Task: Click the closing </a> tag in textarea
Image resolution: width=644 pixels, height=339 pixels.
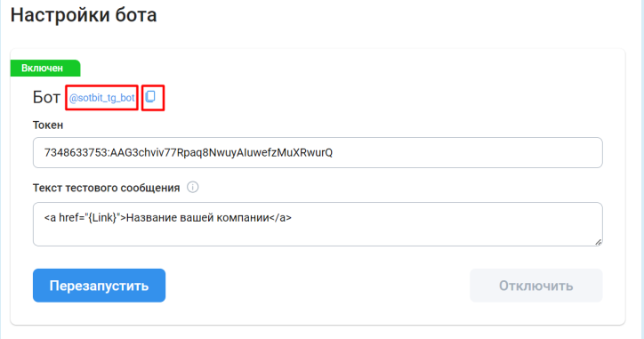Action: tap(280, 217)
